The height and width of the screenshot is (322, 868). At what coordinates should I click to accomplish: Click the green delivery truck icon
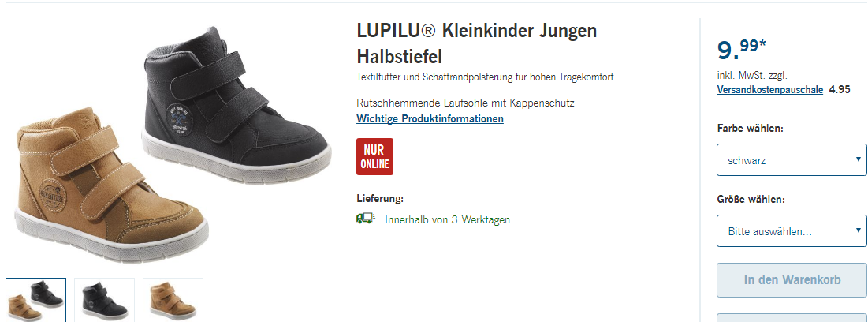click(365, 219)
